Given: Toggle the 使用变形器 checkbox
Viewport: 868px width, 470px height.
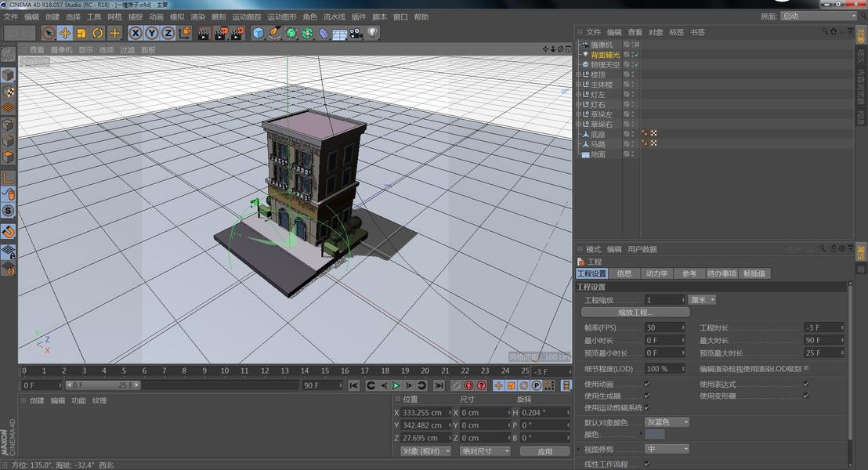Looking at the screenshot, I should click(x=806, y=396).
